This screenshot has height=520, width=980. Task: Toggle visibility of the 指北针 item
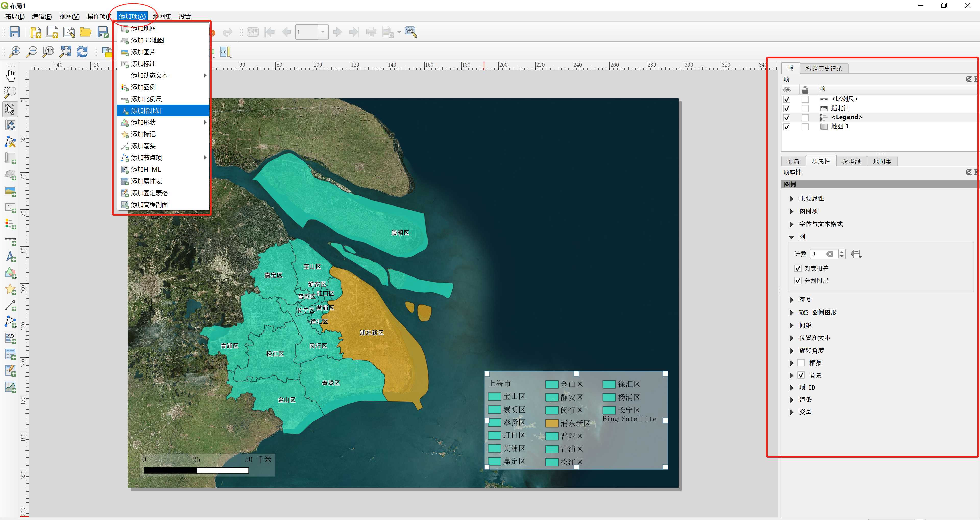(787, 108)
